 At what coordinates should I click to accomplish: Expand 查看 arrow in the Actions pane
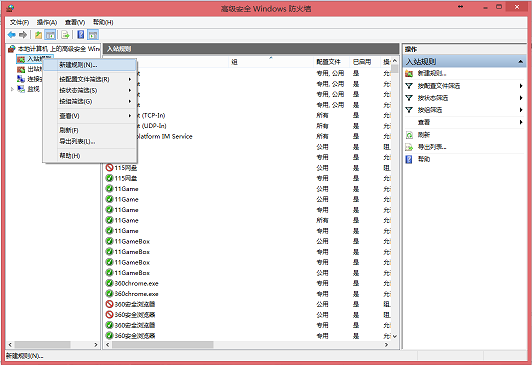(521, 122)
